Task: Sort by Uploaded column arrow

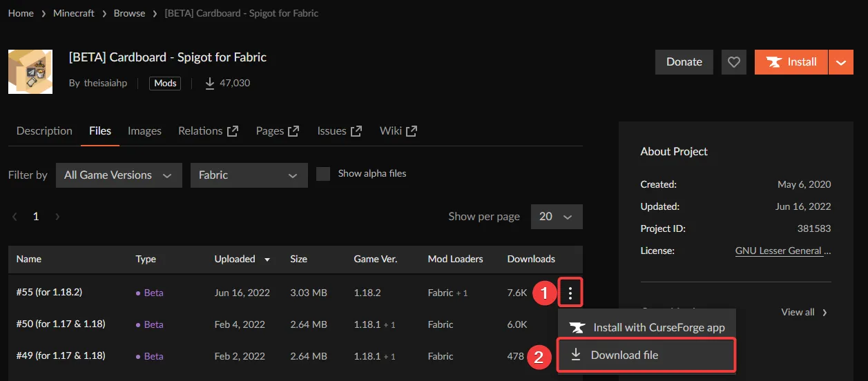Action: pyautogui.click(x=267, y=260)
